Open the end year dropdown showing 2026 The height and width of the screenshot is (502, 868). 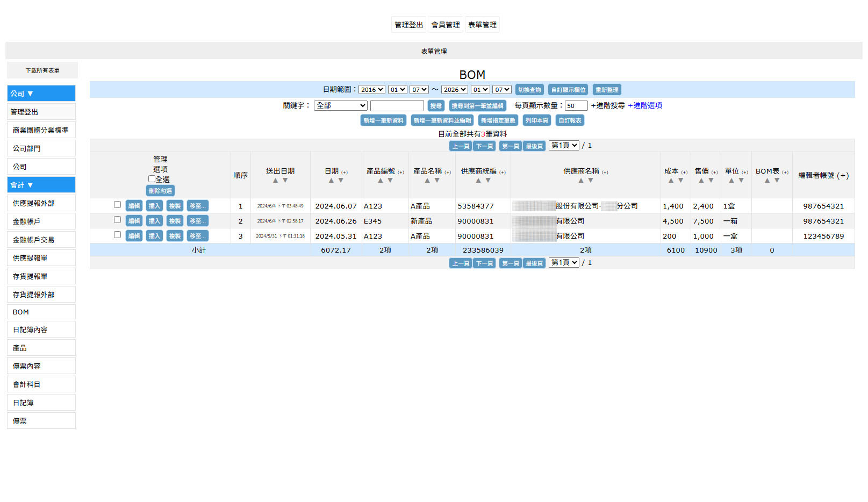point(455,90)
